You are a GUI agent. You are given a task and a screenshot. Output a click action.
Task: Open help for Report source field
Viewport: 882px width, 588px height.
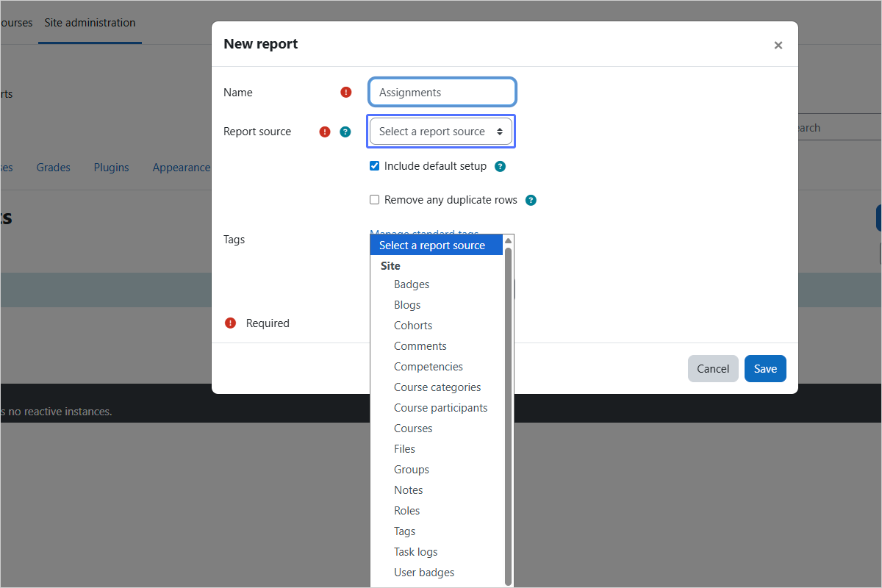[345, 132]
